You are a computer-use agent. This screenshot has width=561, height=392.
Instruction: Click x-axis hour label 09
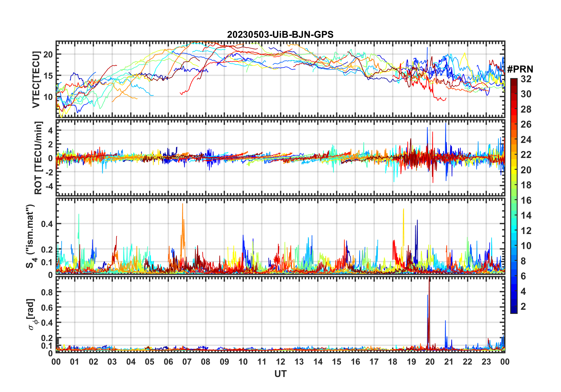pos(224,362)
